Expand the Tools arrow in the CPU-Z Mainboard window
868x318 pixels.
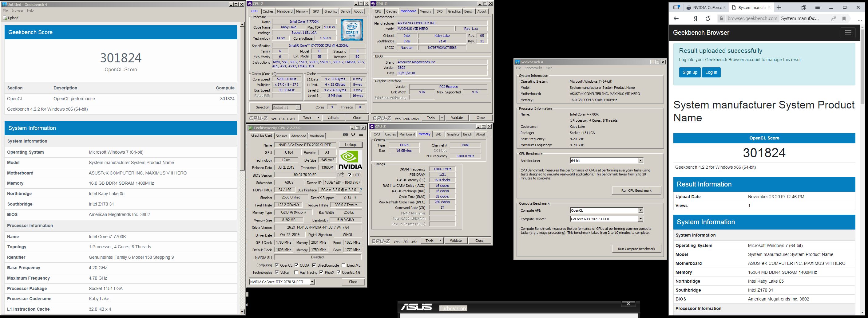pyautogui.click(x=442, y=118)
